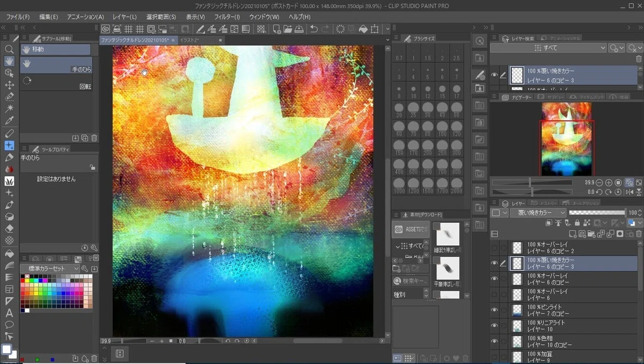Select the Zoom magnifier tool
644x364 pixels.
tap(9, 49)
